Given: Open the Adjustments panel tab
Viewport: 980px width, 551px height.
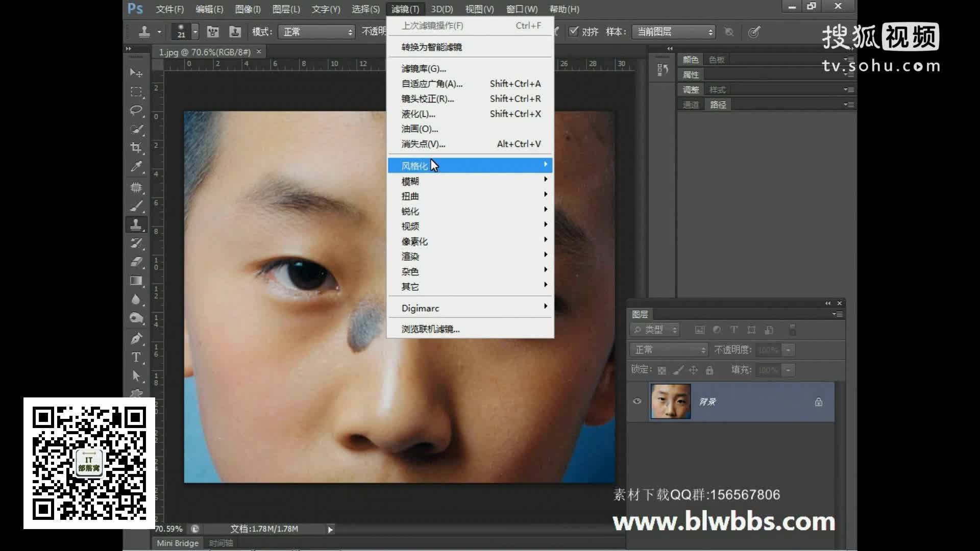Looking at the screenshot, I should [691, 90].
